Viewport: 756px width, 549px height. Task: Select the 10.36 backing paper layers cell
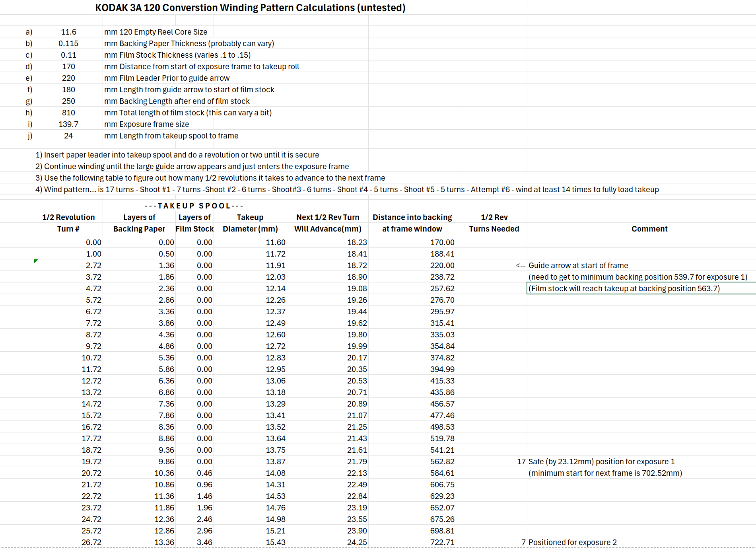tap(164, 473)
